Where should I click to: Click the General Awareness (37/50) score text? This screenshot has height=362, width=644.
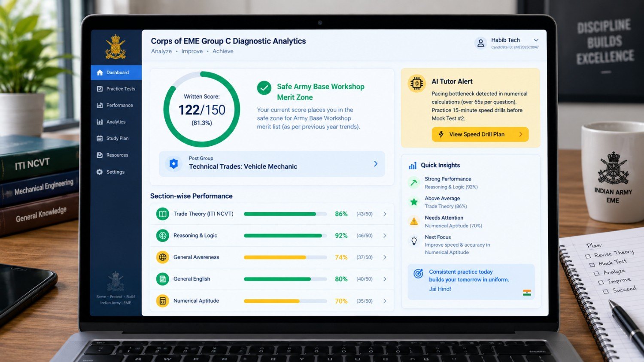(365, 257)
